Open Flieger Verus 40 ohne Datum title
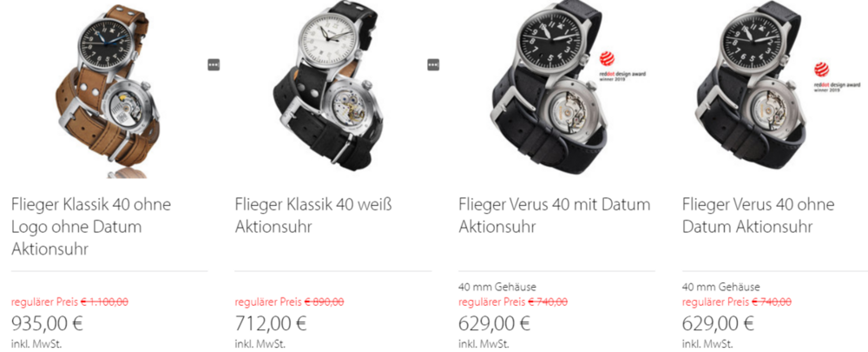Screen dimensions: 868x352 (758, 216)
